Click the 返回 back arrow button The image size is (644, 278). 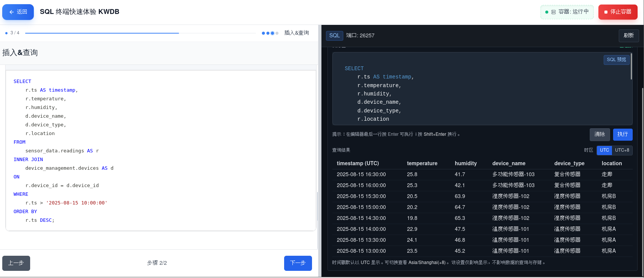pyautogui.click(x=18, y=12)
